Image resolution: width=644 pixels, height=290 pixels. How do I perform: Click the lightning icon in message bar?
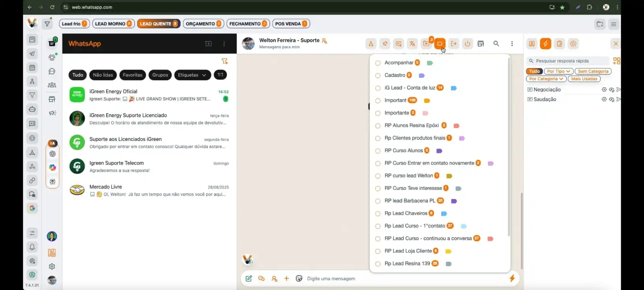pyautogui.click(x=512, y=278)
